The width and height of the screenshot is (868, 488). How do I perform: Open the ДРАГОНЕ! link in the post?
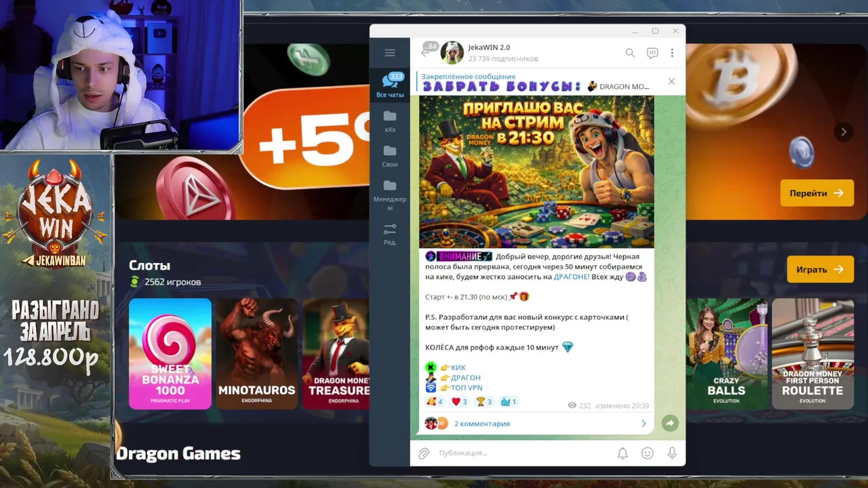(x=572, y=277)
